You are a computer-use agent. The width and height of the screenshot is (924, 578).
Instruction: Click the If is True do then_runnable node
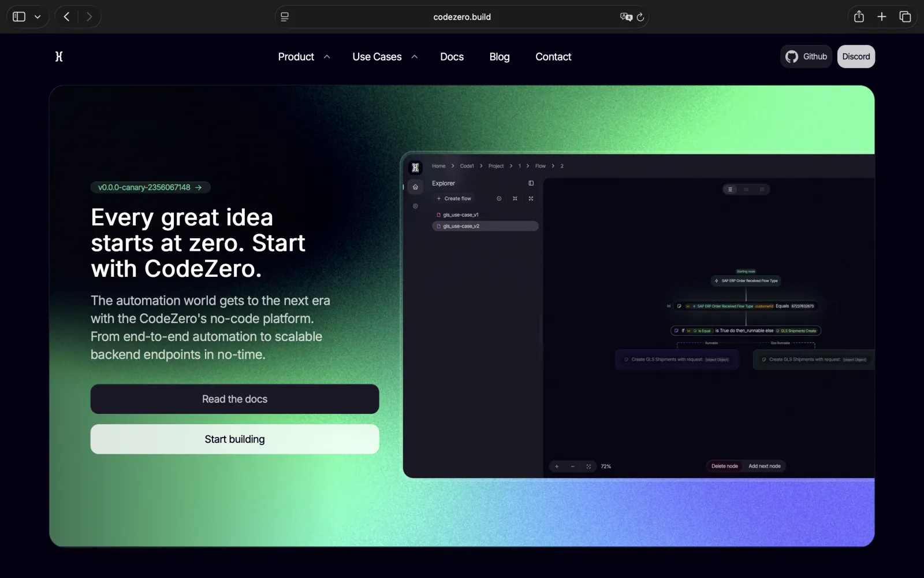click(746, 331)
